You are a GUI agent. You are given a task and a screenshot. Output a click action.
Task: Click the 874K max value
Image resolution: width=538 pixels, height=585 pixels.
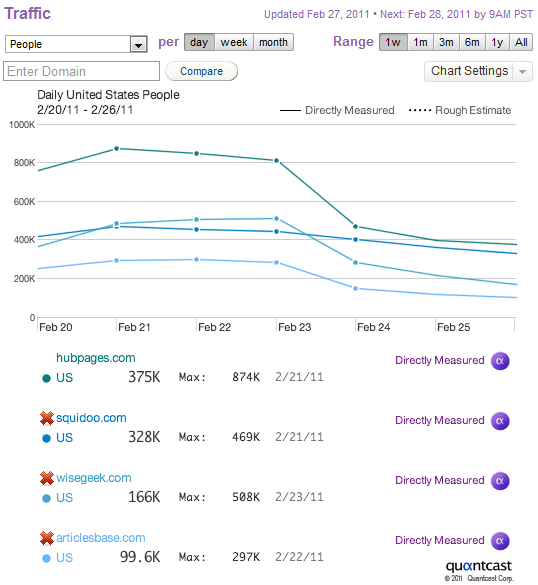tap(246, 377)
